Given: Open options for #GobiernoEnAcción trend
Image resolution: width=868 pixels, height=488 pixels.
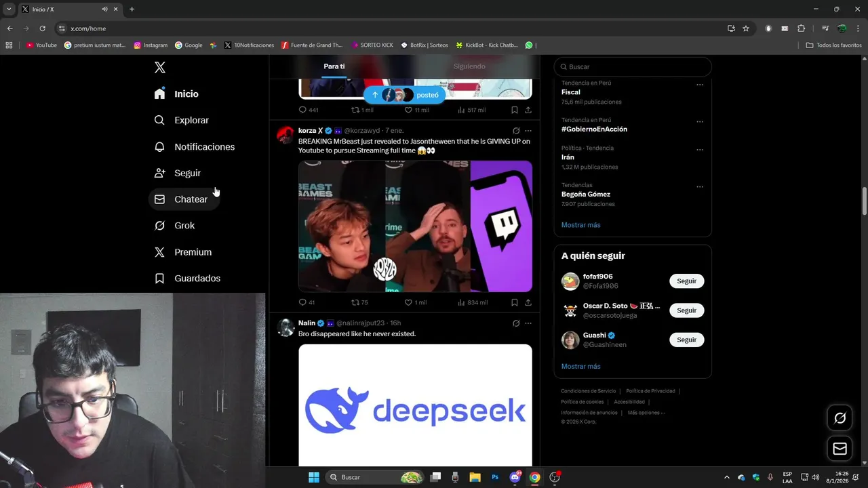Looking at the screenshot, I should tap(700, 122).
